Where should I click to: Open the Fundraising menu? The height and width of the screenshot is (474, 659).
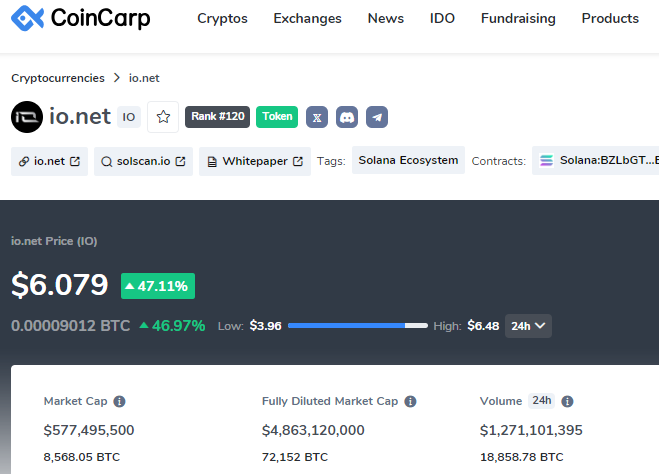click(518, 18)
